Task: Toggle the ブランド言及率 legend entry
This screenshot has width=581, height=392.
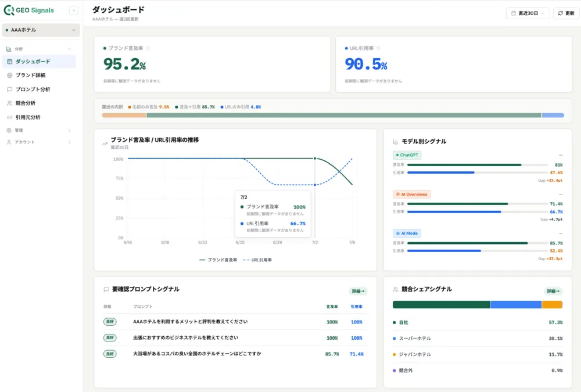Action: coord(218,260)
